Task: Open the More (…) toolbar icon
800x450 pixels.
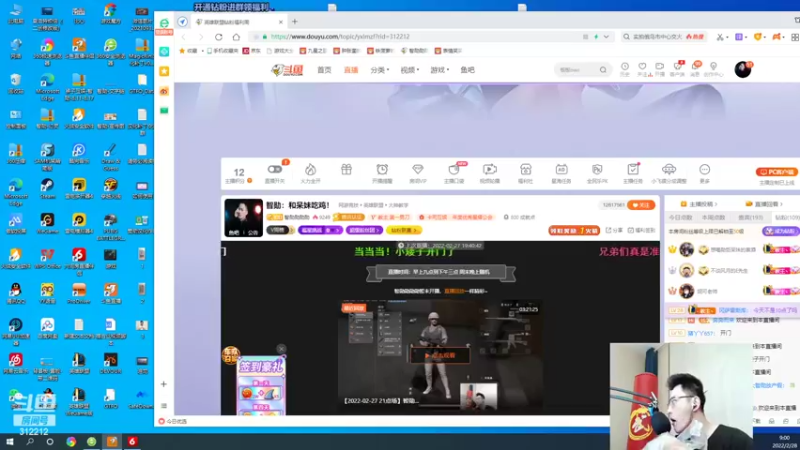Action: click(705, 172)
